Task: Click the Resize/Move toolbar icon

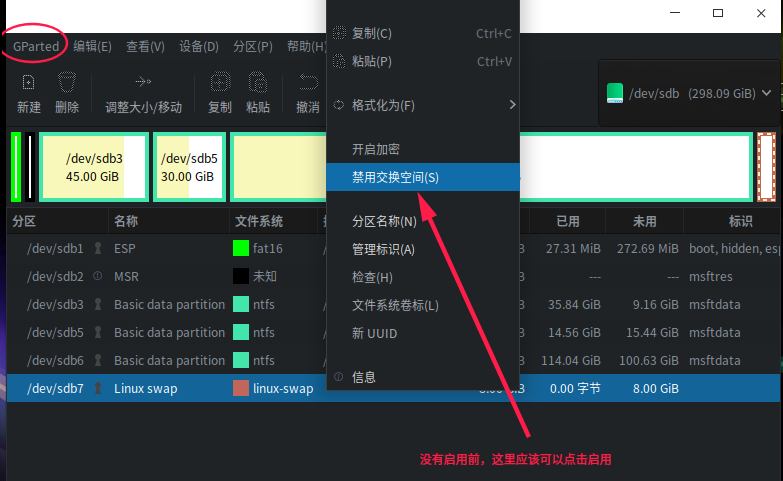Action: pyautogui.click(x=143, y=81)
